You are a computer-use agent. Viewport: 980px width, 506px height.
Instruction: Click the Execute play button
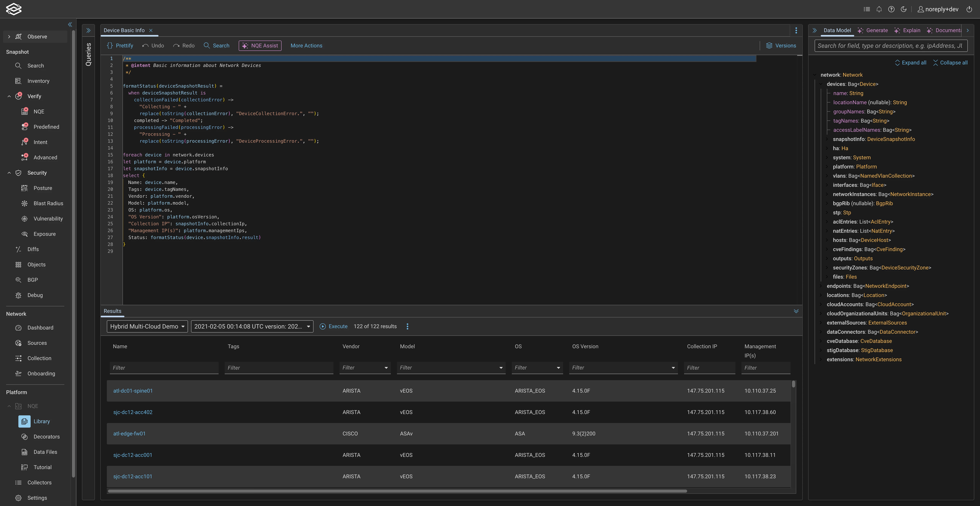pos(323,326)
